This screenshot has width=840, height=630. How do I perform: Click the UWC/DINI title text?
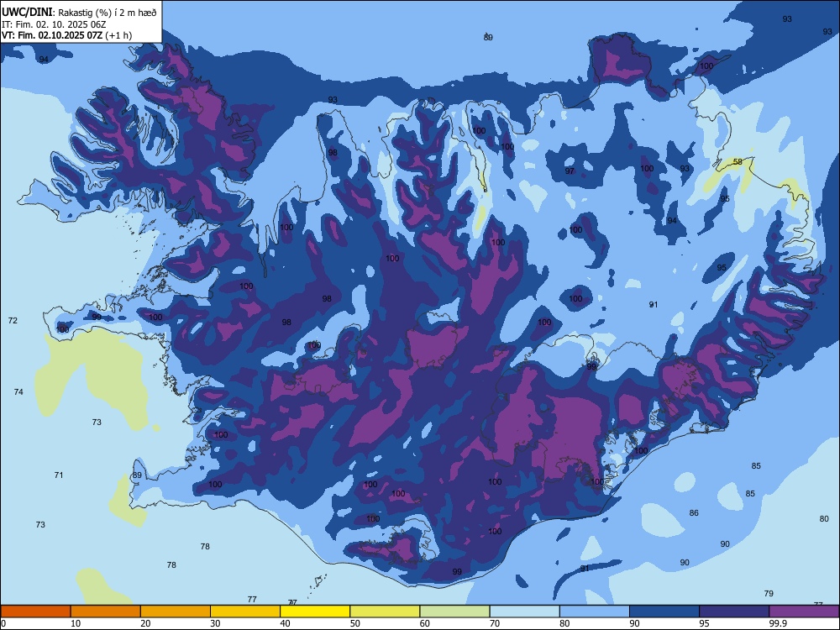click(27, 13)
